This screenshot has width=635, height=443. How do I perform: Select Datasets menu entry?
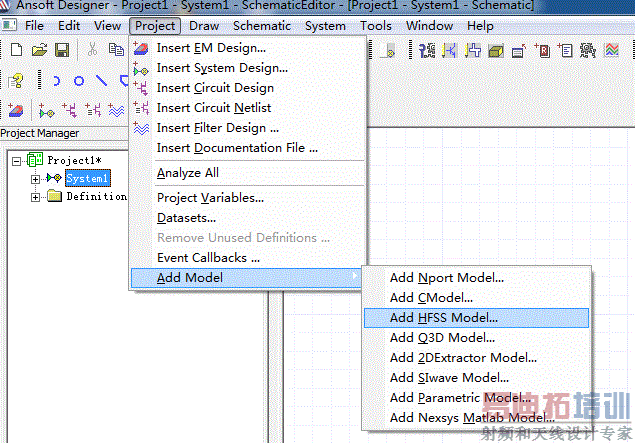pyautogui.click(x=248, y=218)
